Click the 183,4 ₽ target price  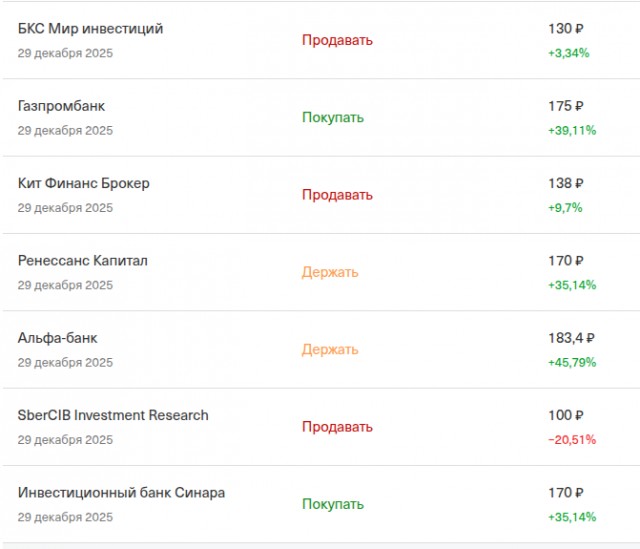point(571,338)
